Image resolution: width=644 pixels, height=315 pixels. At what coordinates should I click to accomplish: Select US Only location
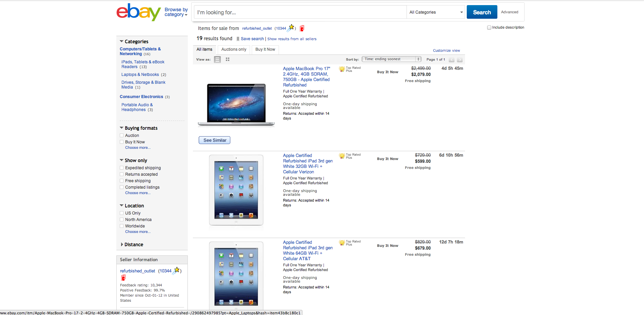coord(122,213)
